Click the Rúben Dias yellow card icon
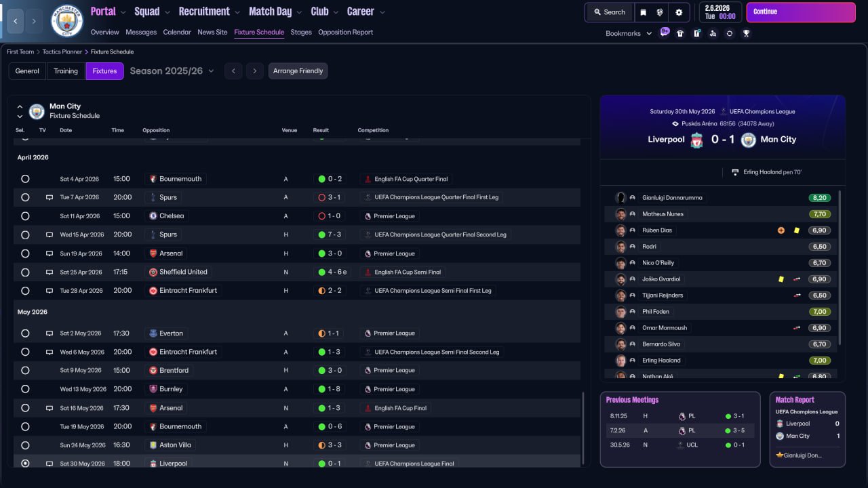 pyautogui.click(x=797, y=230)
